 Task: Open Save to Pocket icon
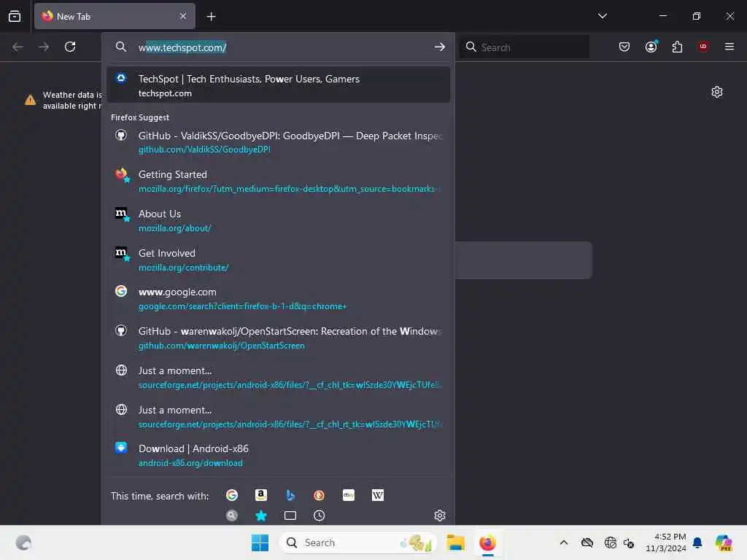(624, 47)
